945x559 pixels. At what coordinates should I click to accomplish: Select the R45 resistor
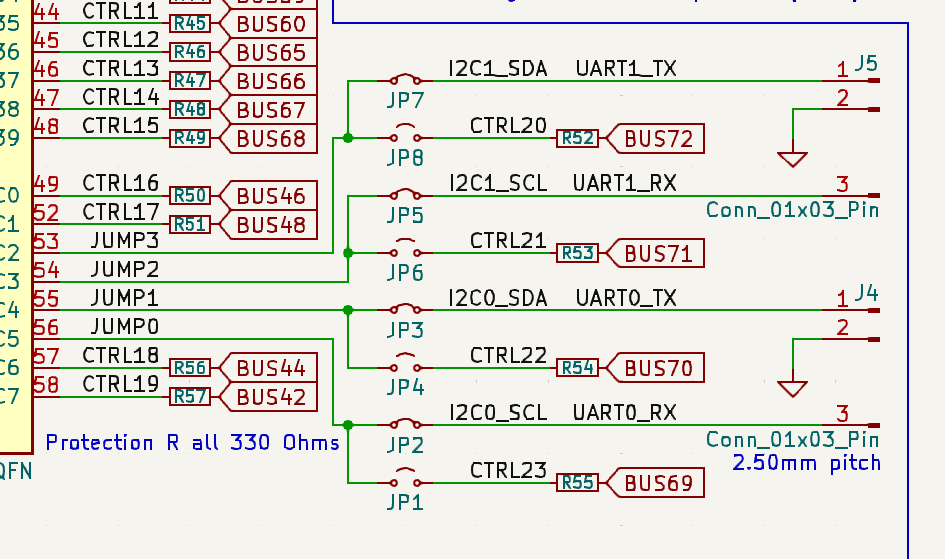click(x=190, y=23)
